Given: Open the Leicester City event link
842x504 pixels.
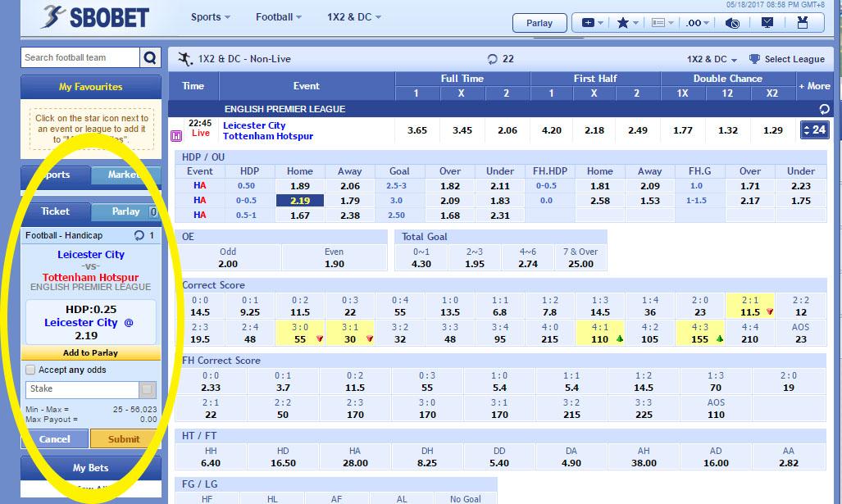Looking at the screenshot, I should click(x=254, y=125).
